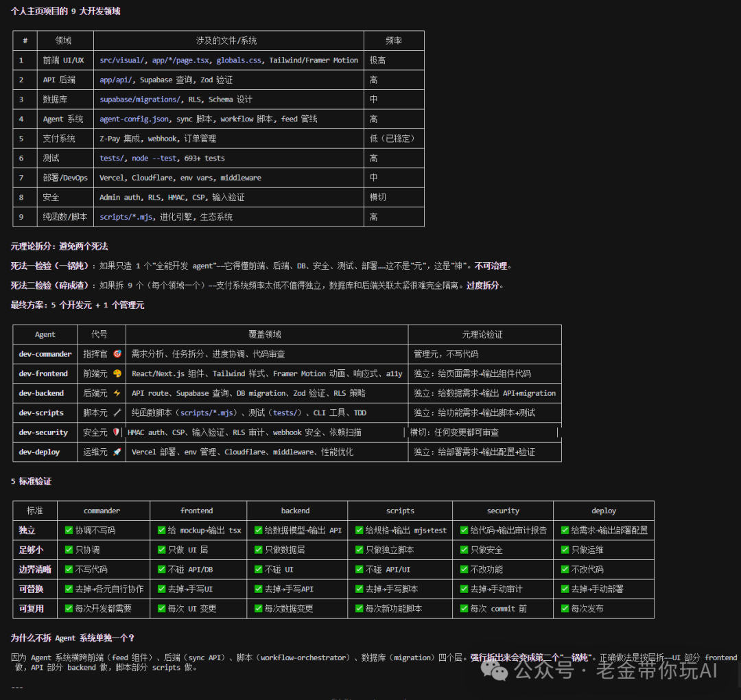The image size is (741, 700).
Task: Click the lightning emoji beside 后端元
Action: pyautogui.click(x=117, y=393)
